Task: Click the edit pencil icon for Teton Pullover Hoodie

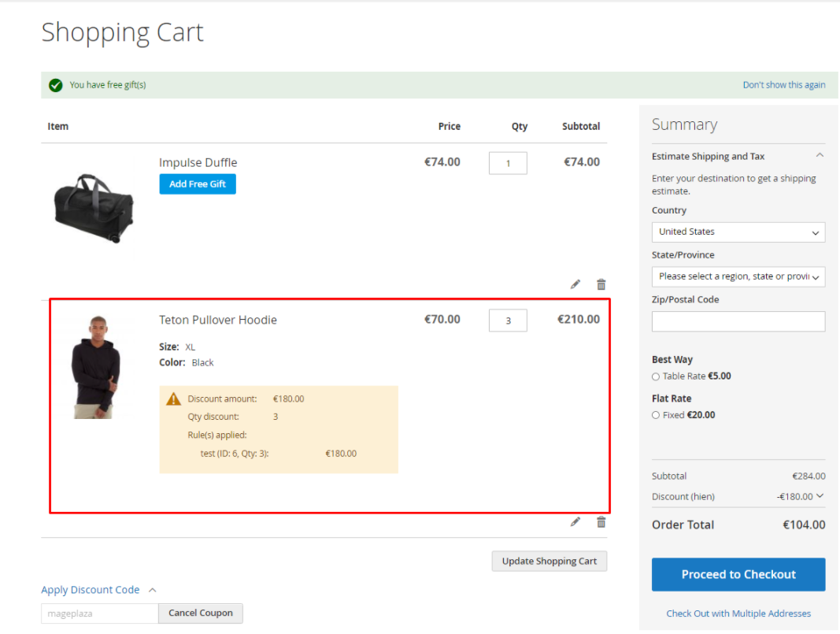Action: [575, 521]
